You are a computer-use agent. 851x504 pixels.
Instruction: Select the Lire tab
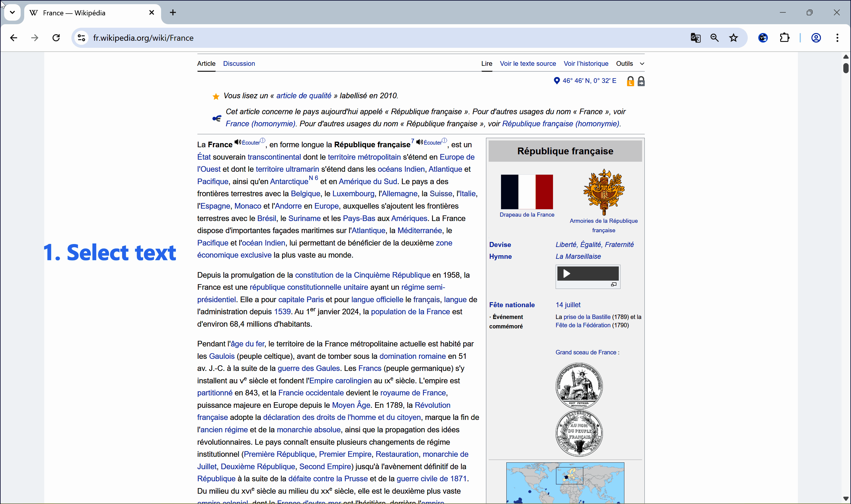[487, 63]
